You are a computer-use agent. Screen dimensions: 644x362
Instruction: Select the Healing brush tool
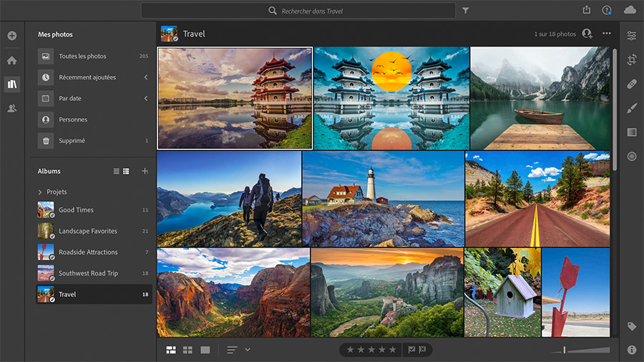(631, 84)
